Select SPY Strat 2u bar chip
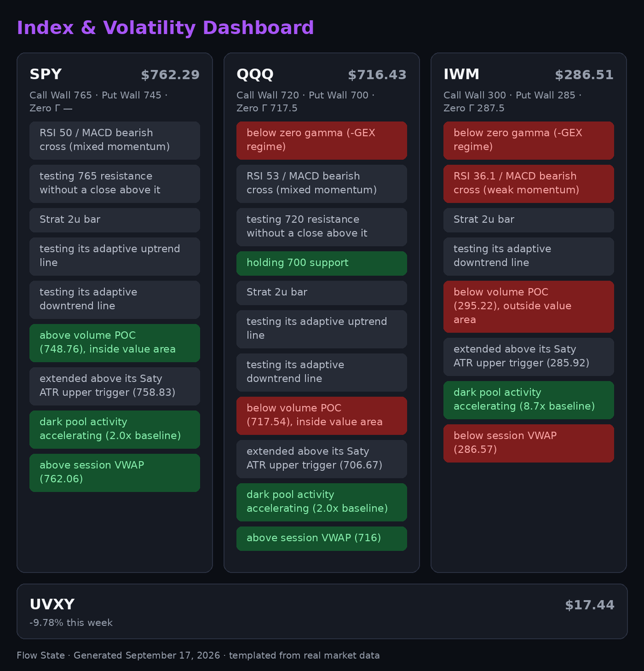The image size is (644, 671). (x=115, y=220)
